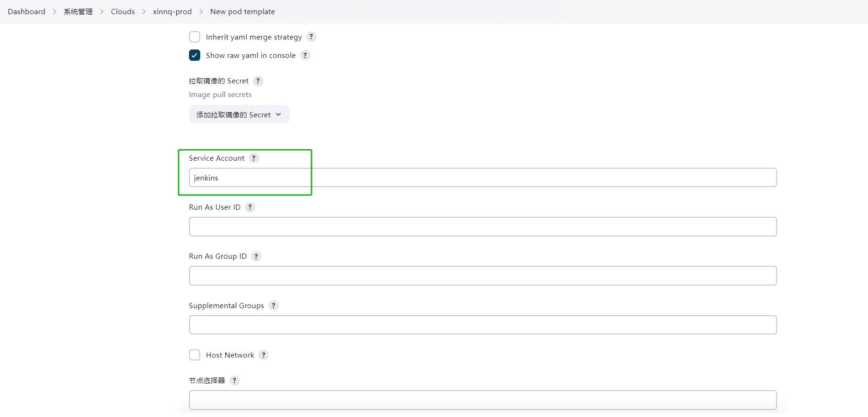868x417 pixels.
Task: Open xinnq-prod breadcrumb link
Action: tap(172, 11)
